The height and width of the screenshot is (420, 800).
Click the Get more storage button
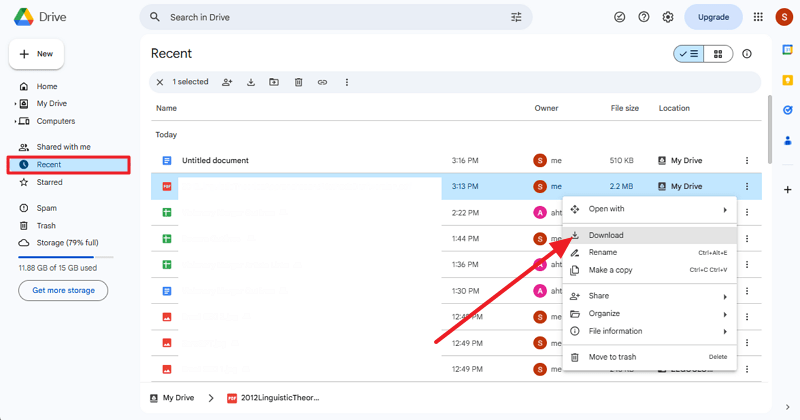tap(63, 290)
